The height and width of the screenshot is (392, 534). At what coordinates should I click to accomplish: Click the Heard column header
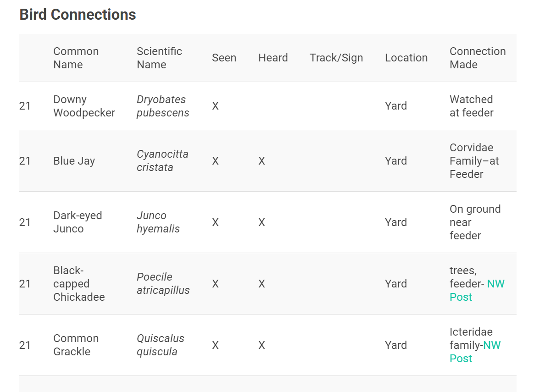tap(273, 58)
